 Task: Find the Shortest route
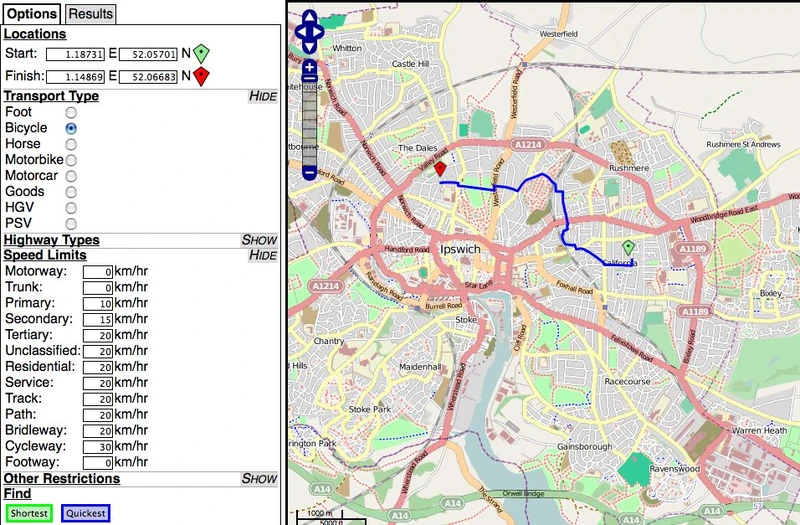[x=29, y=513]
